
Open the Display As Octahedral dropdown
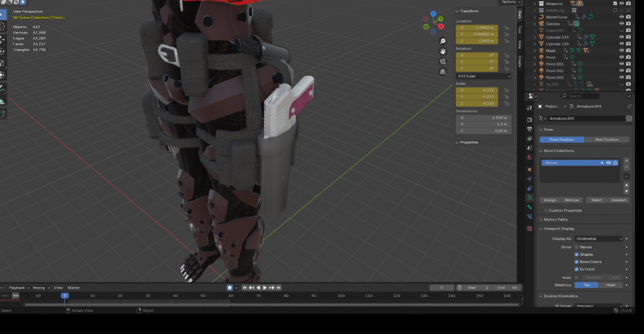point(598,239)
